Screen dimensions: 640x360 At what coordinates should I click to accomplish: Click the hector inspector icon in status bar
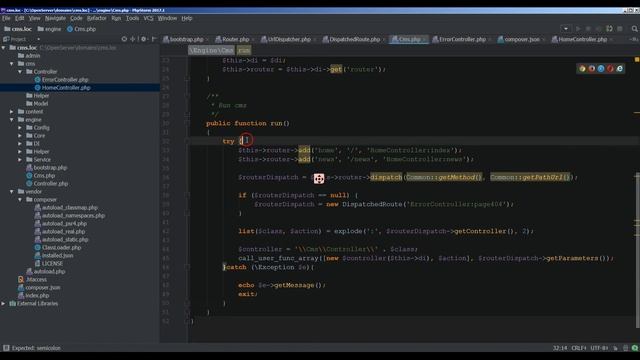625,348
